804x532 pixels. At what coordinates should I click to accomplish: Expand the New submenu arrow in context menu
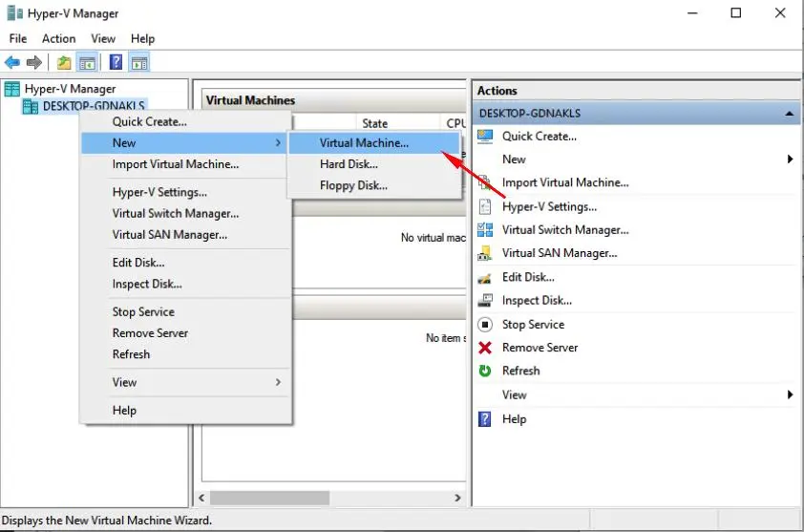278,142
